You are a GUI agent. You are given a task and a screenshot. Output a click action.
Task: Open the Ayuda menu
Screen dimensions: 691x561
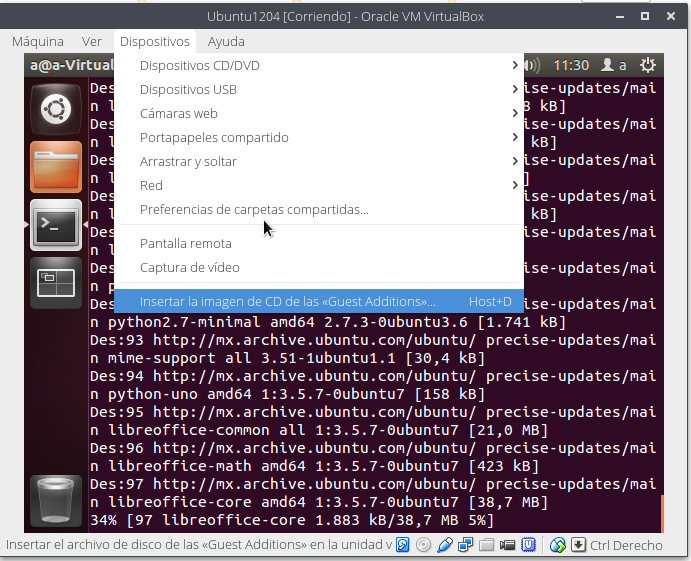tap(226, 41)
